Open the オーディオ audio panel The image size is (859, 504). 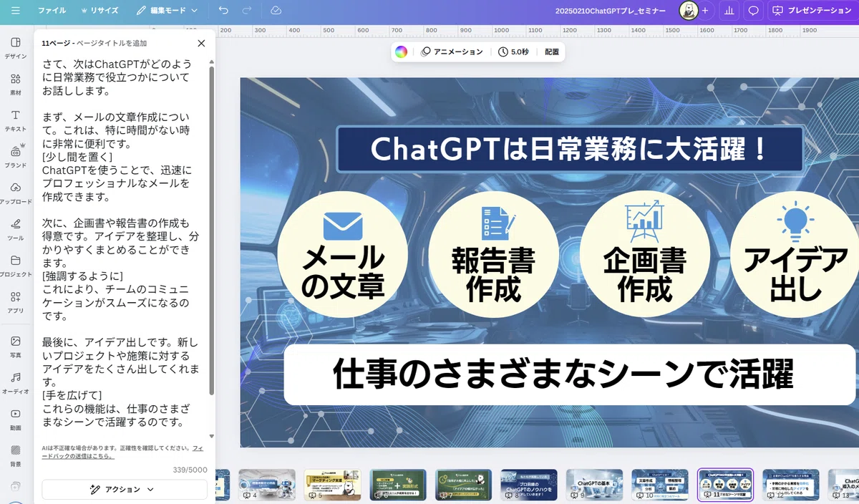16,383
